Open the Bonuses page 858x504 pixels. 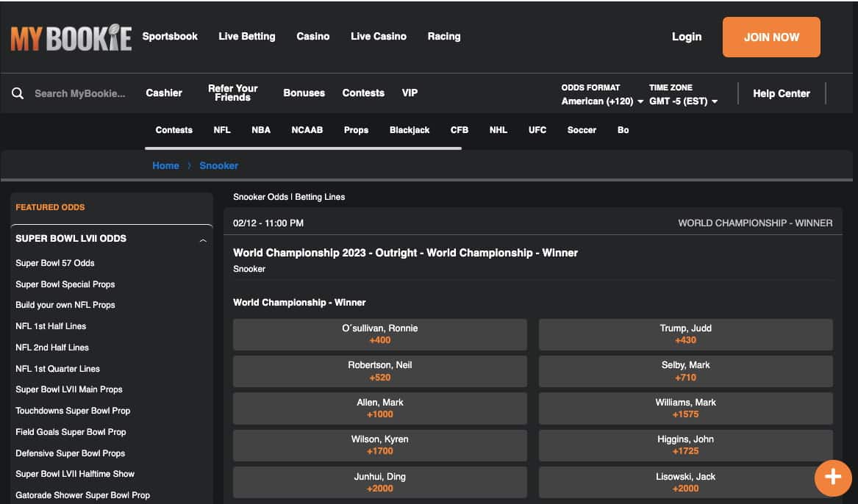(304, 93)
